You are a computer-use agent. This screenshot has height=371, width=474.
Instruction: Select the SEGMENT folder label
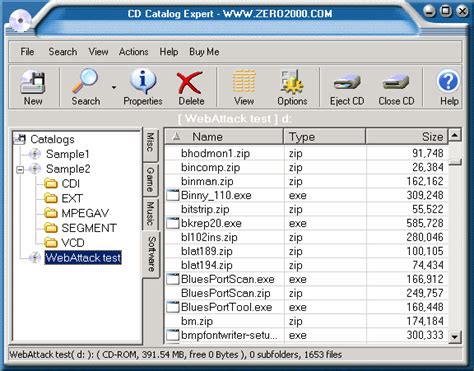(89, 228)
